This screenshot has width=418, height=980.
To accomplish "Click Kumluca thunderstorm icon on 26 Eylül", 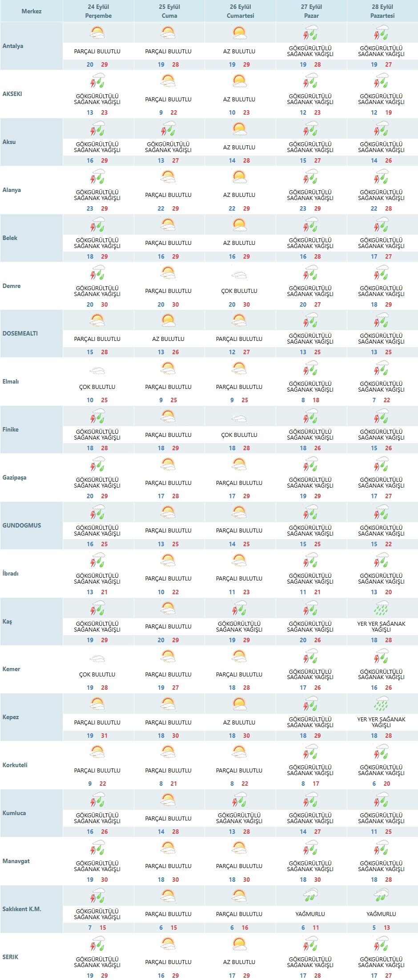I will pos(239,800).
